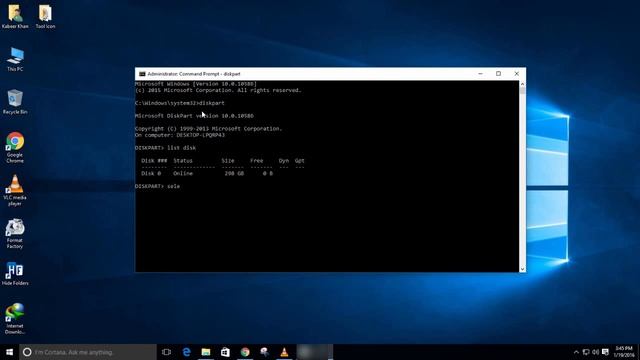Switch to VLC on the taskbar

tap(284, 352)
